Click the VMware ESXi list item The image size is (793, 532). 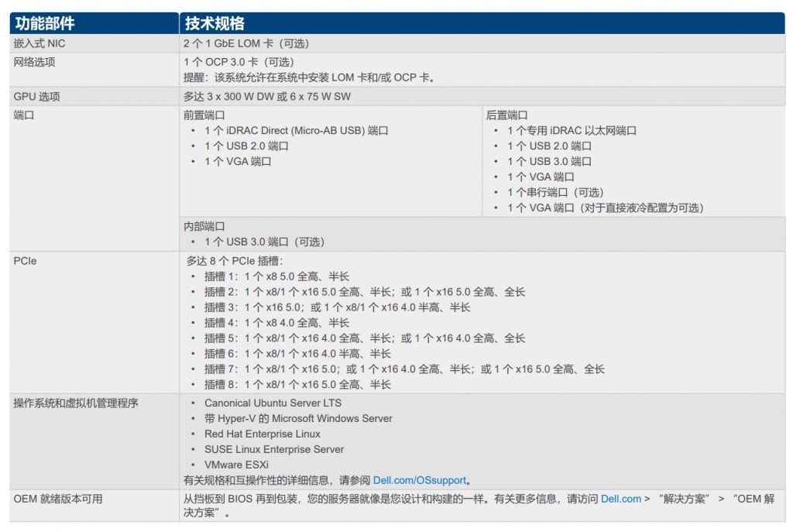(236, 465)
